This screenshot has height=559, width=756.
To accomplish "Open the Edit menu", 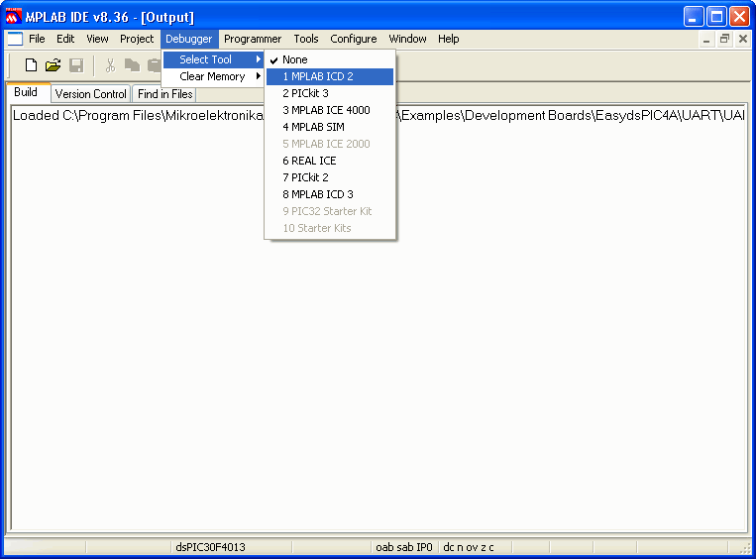I will 65,39.
